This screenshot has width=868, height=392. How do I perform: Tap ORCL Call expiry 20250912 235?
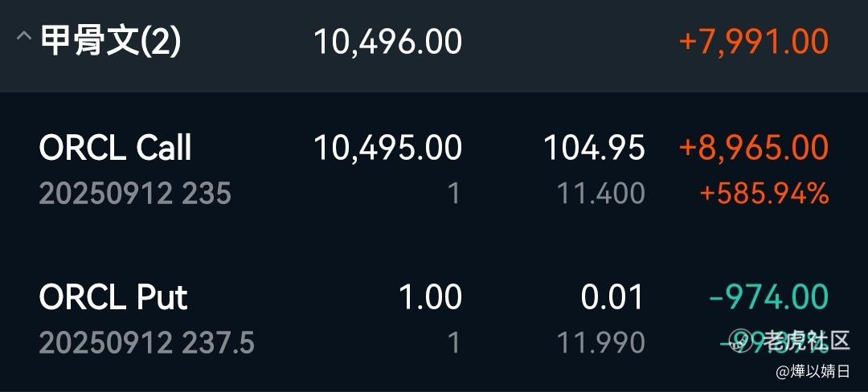(x=135, y=194)
